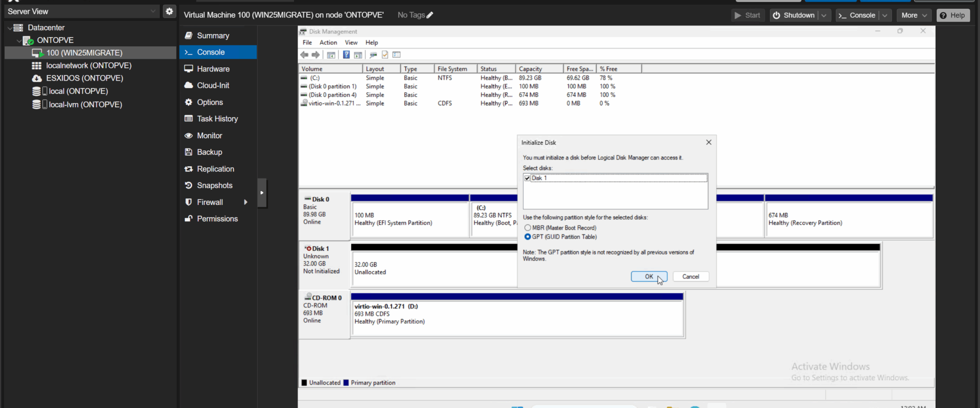980x408 pixels.
Task: Open the Shutdown dropdown arrow
Action: (824, 15)
